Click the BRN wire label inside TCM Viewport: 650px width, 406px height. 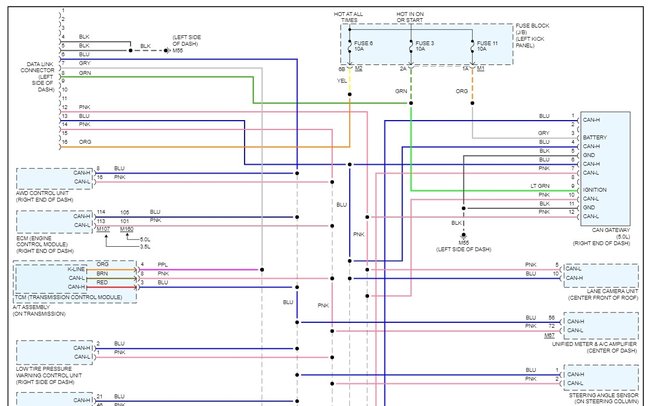pyautogui.click(x=102, y=274)
